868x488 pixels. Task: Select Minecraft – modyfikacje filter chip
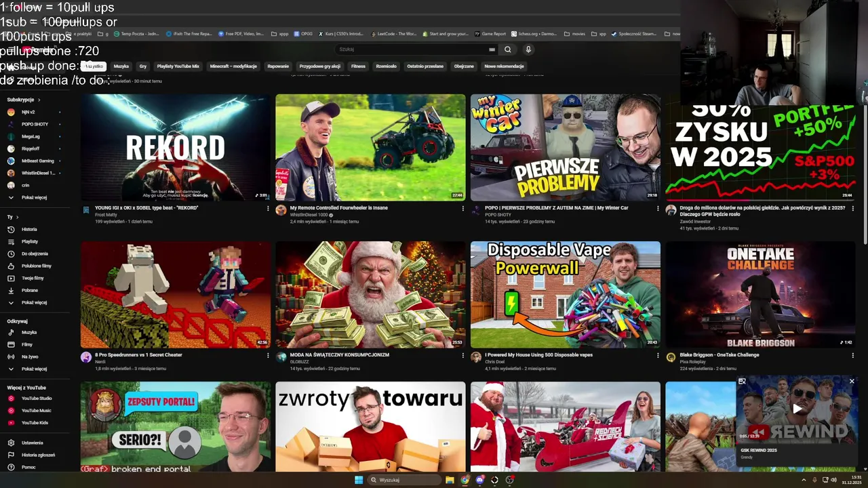[x=233, y=66]
